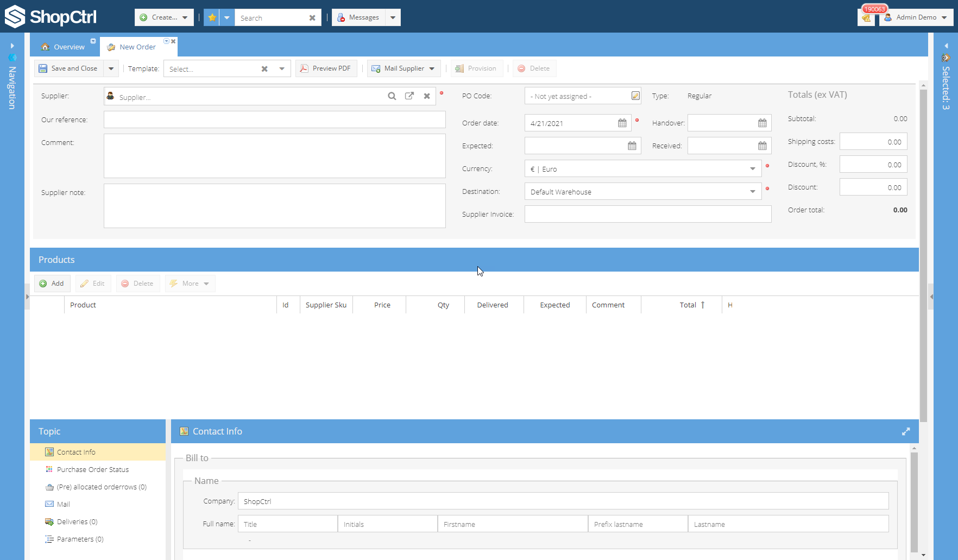
Task: Clear the Template selection
Action: point(264,69)
